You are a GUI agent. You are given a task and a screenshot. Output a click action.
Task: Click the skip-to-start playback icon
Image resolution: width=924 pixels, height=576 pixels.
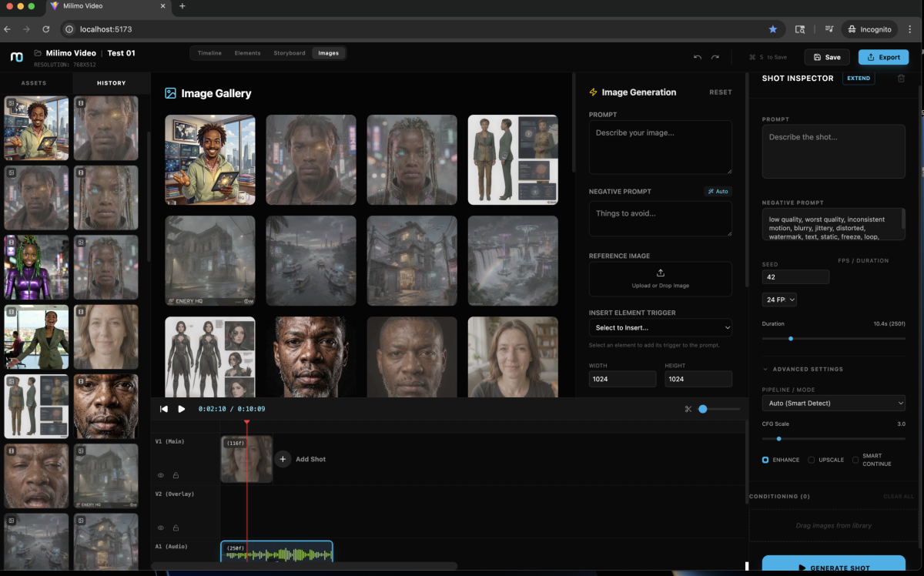[x=163, y=409]
